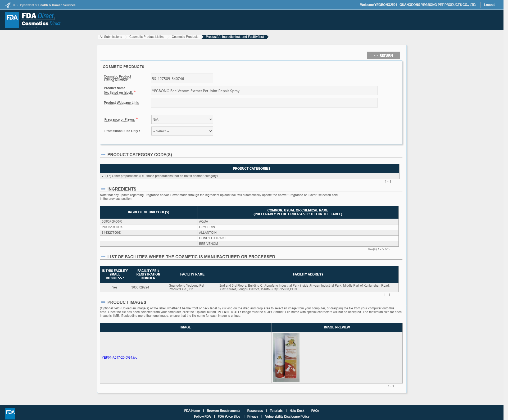
Task: Collapse the Ingredients section
Action: (x=103, y=189)
